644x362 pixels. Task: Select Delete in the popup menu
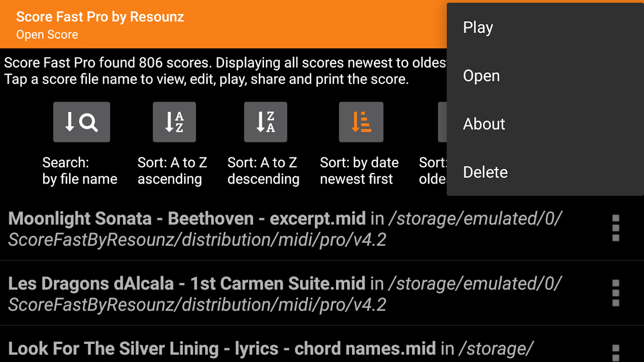485,172
